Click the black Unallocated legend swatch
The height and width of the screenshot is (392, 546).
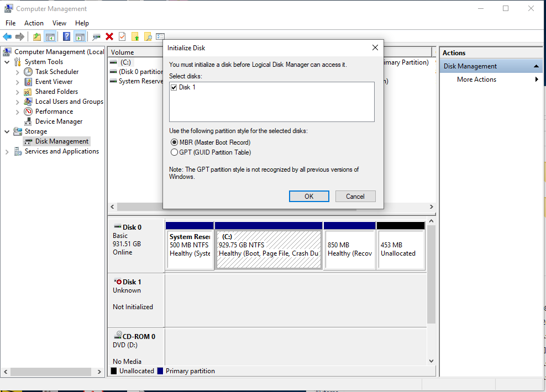[x=114, y=371]
